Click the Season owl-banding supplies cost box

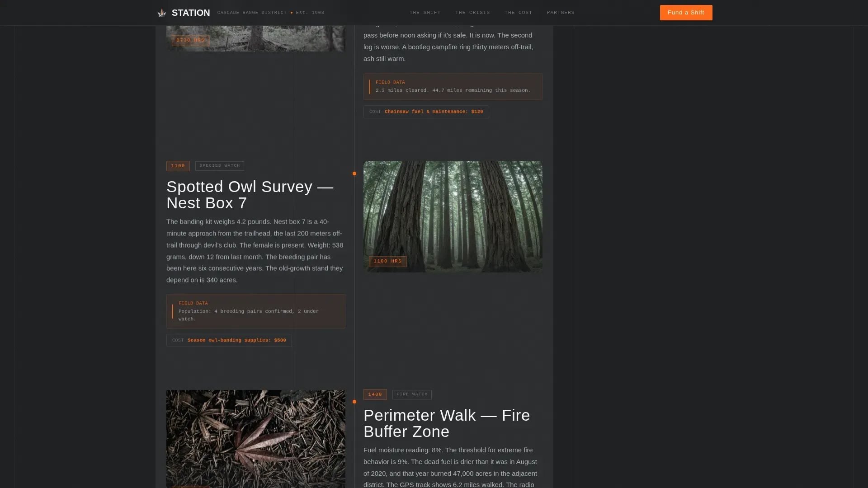click(x=229, y=340)
